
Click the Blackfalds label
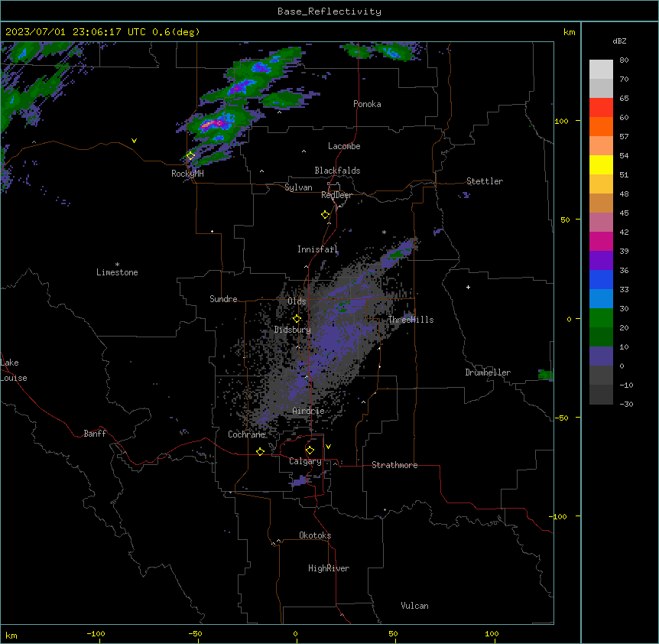pos(337,171)
